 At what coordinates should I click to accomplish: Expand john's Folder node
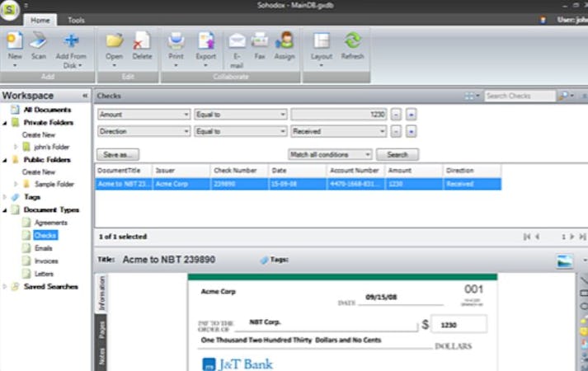point(16,147)
